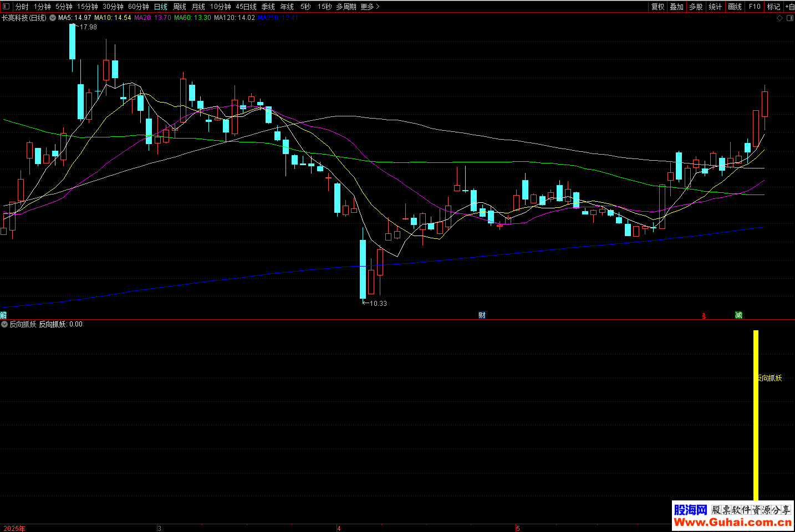Click the 解 marker at chart bottom left

(x=3, y=315)
